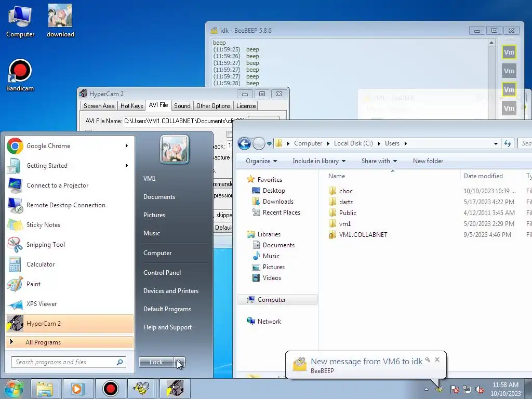Open Google Chrome from Start menu
The image size is (532, 399).
click(x=70, y=146)
